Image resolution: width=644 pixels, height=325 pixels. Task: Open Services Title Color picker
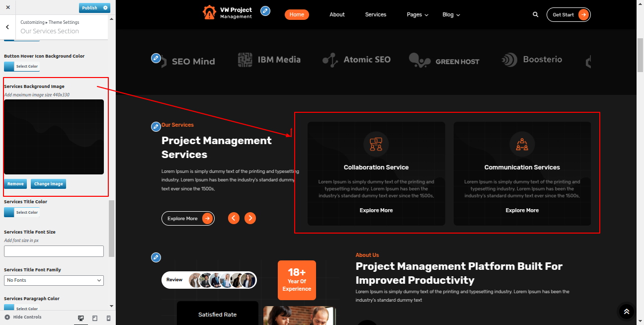[x=21, y=212]
